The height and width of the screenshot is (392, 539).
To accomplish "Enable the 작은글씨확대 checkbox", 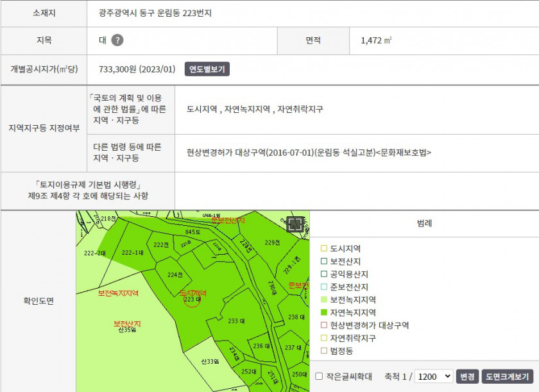I will [320, 377].
